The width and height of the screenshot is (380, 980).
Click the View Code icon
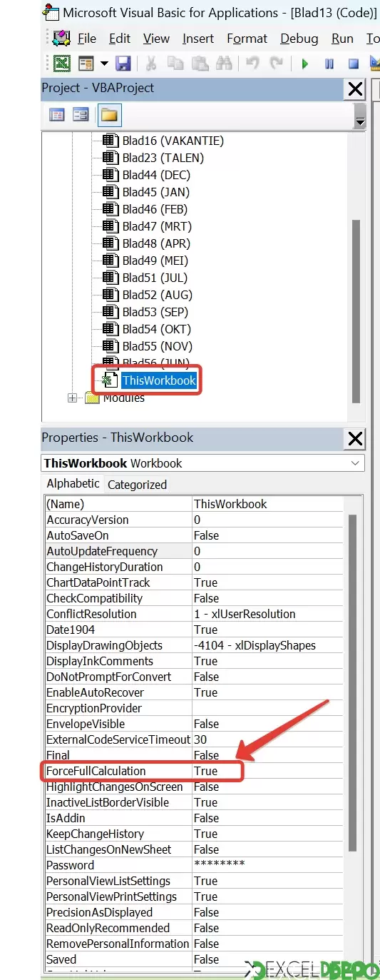coord(57,115)
